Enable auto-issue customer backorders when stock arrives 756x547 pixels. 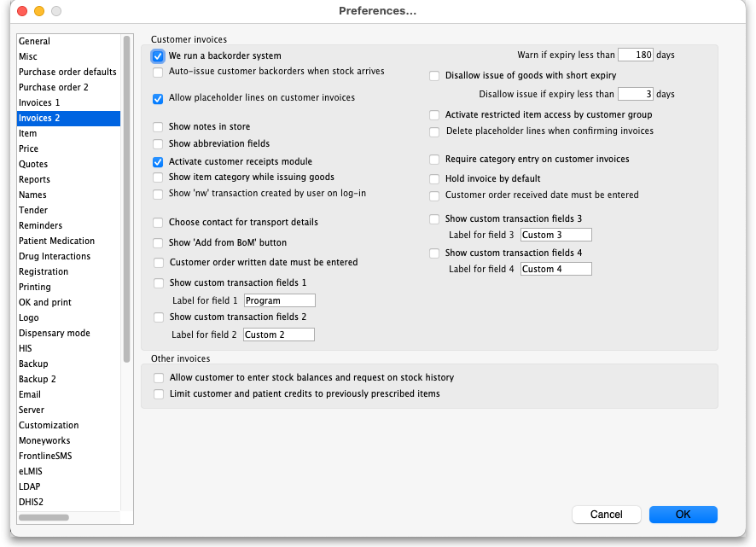pyautogui.click(x=158, y=73)
